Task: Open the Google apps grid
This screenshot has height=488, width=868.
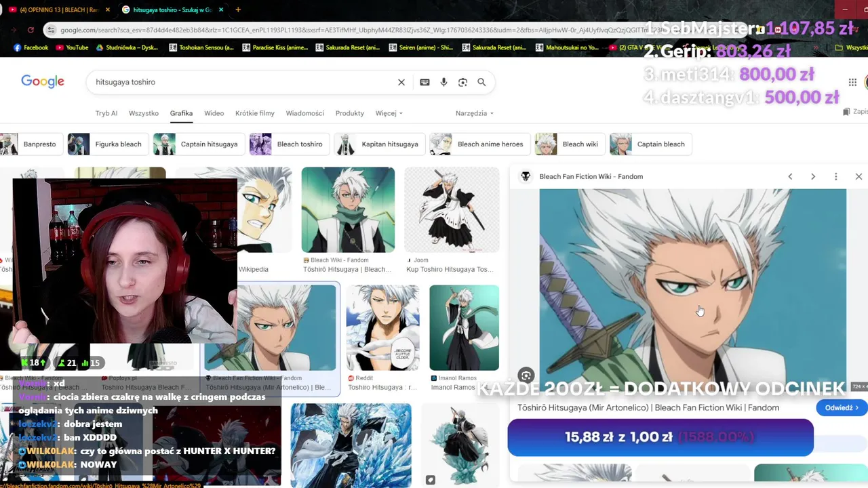Action: (852, 82)
